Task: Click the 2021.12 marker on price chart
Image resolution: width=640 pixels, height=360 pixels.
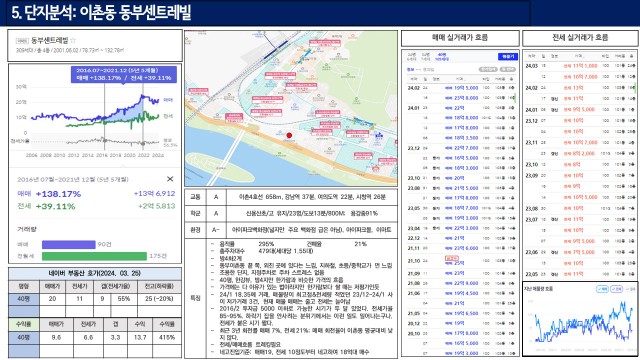Action: click(143, 143)
